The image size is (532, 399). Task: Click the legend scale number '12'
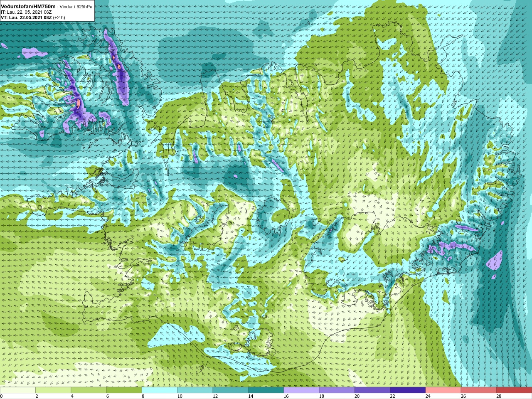pyautogui.click(x=215, y=396)
